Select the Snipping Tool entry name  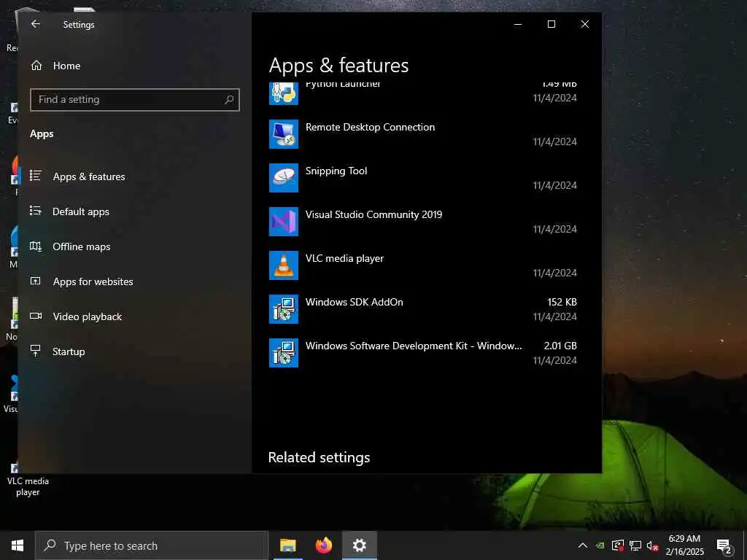pos(336,171)
